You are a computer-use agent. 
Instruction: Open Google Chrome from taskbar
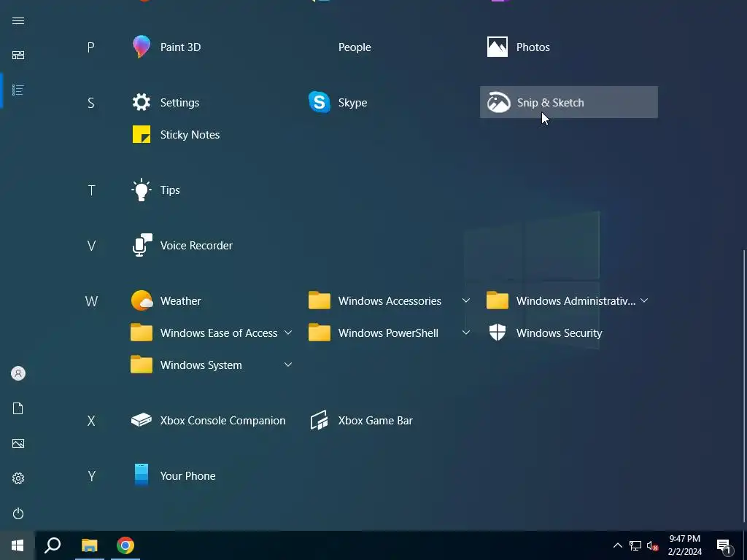(125, 545)
